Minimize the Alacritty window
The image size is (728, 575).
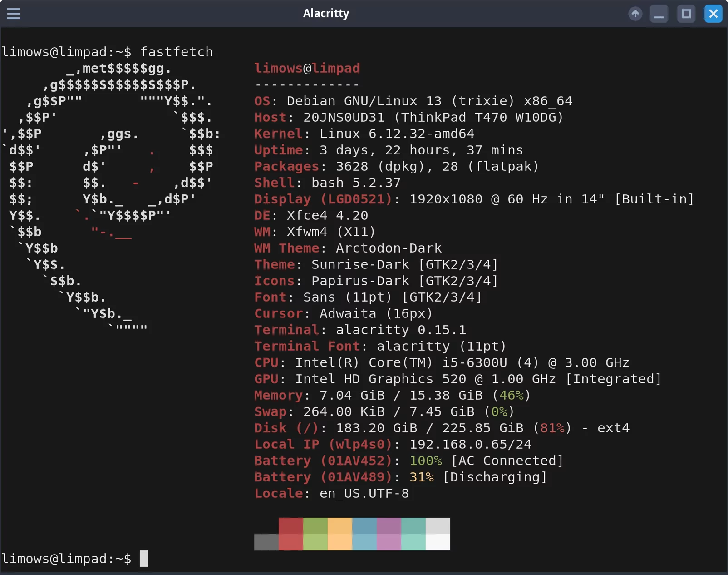point(659,14)
